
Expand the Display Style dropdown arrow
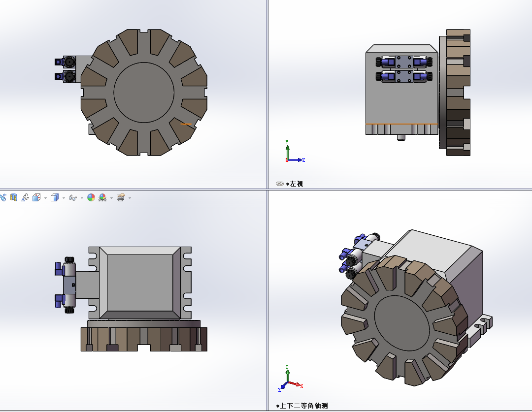click(64, 198)
